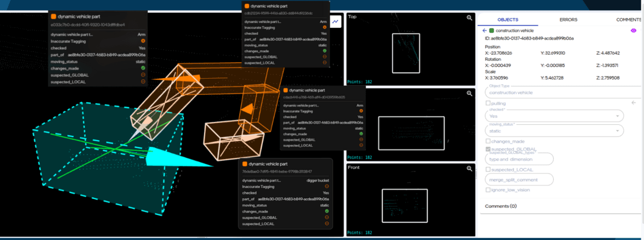Toggle visibility eye for construction vehicle
This screenshot has width=644, height=240.
pyautogui.click(x=633, y=31)
